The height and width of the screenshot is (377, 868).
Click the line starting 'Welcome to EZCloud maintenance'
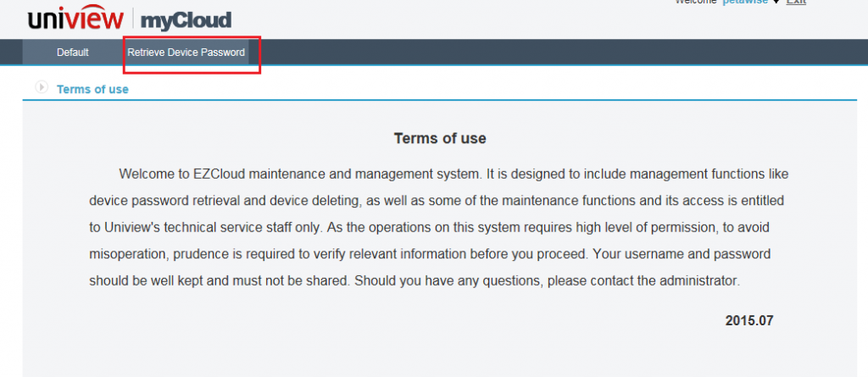[x=453, y=175]
